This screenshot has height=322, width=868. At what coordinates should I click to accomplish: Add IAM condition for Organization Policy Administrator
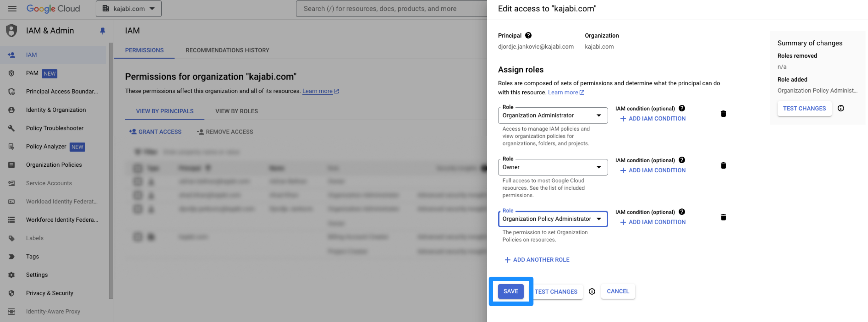(x=653, y=222)
